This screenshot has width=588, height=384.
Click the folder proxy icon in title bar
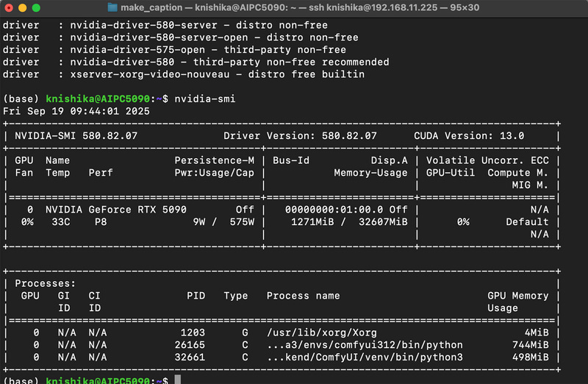pos(112,7)
